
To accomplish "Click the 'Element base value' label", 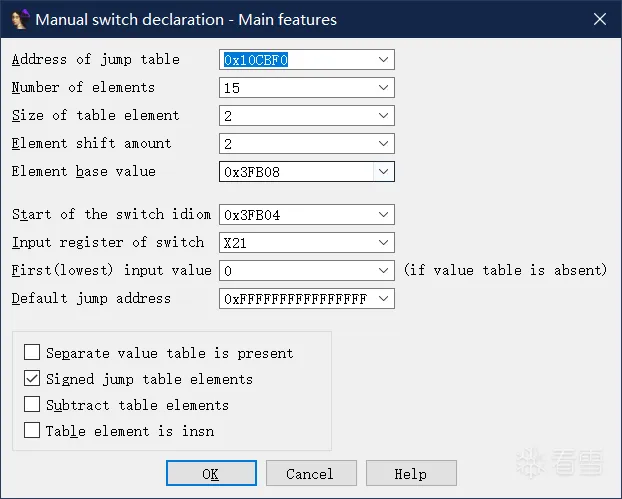I will coord(84,171).
